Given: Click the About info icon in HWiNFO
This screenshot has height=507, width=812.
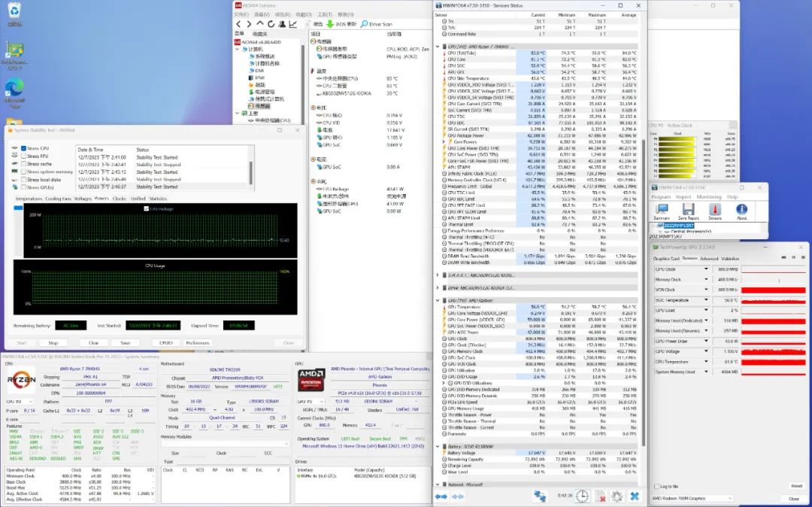Looking at the screenshot, I should [741, 211].
